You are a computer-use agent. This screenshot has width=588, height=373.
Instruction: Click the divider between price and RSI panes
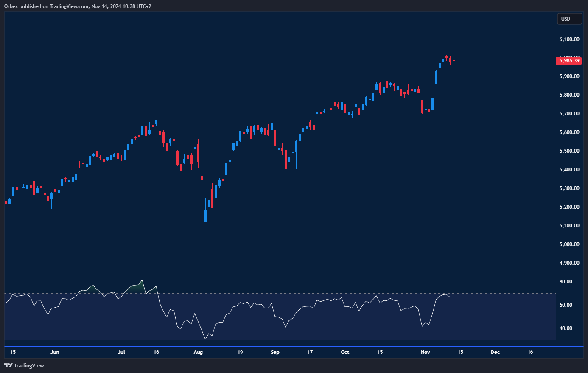(x=280, y=272)
